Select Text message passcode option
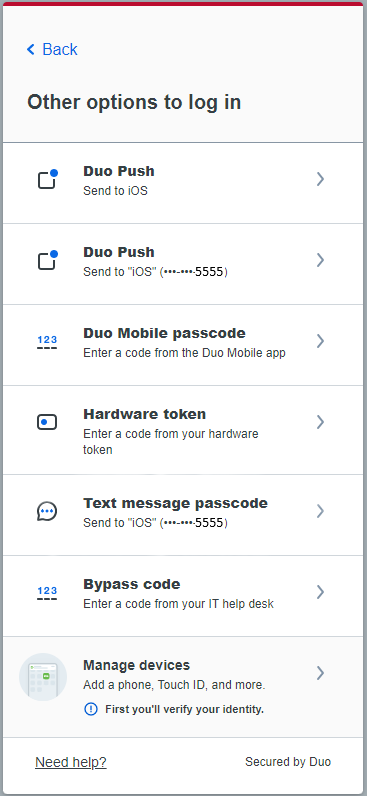367x796 pixels. coord(183,515)
